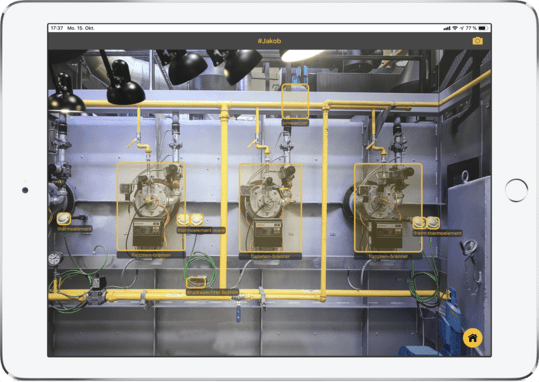Open the #Jakob title in header
Image resolution: width=539 pixels, height=382 pixels.
click(270, 41)
